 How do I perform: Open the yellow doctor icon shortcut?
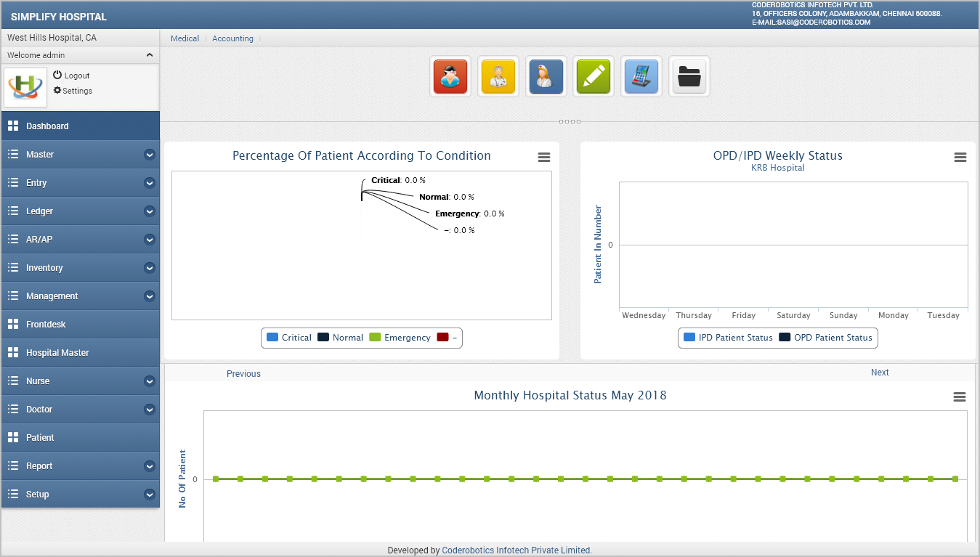(498, 76)
